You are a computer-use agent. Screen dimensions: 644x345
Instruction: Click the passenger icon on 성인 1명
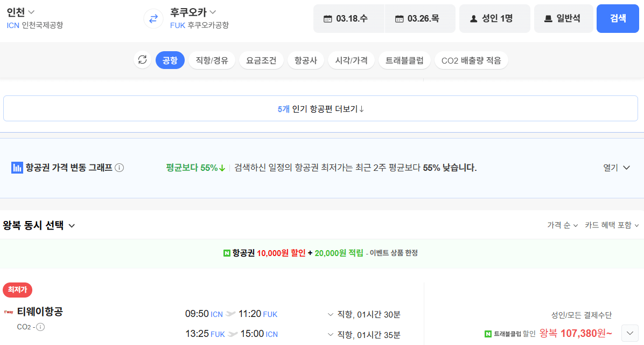(473, 18)
